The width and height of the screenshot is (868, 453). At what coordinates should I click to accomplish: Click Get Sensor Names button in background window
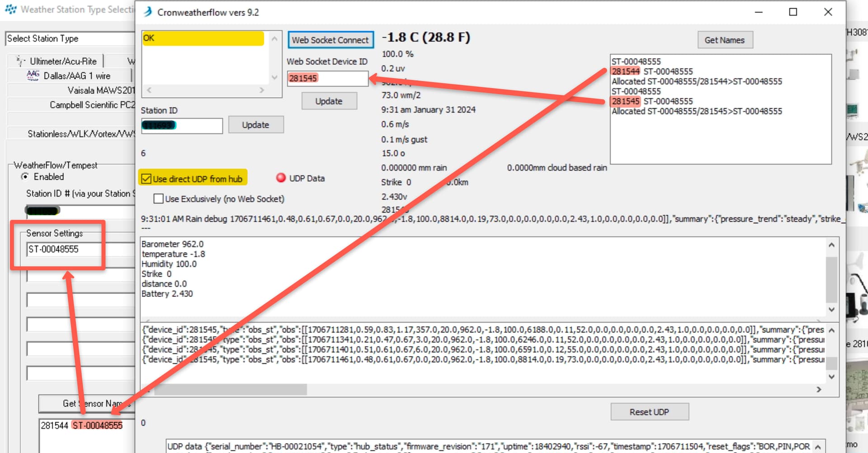[87, 403]
